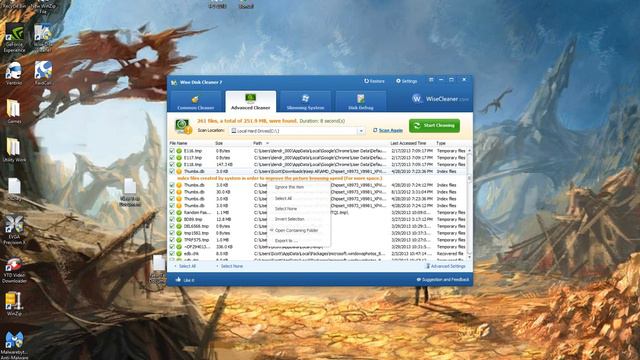Image resolution: width=640 pixels, height=360 pixels.
Task: Uncheck the E116.tmp checkbox
Action: point(172,151)
